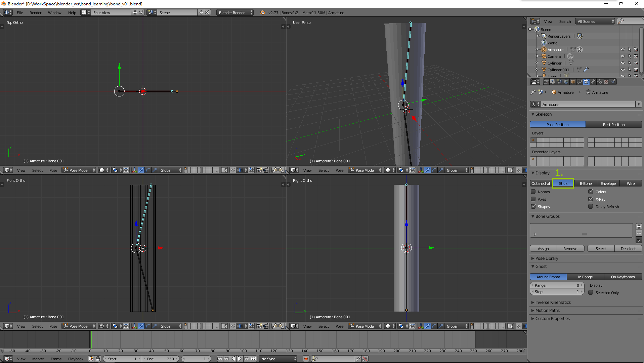Click the Assign button in Bone Groups

pyautogui.click(x=543, y=248)
